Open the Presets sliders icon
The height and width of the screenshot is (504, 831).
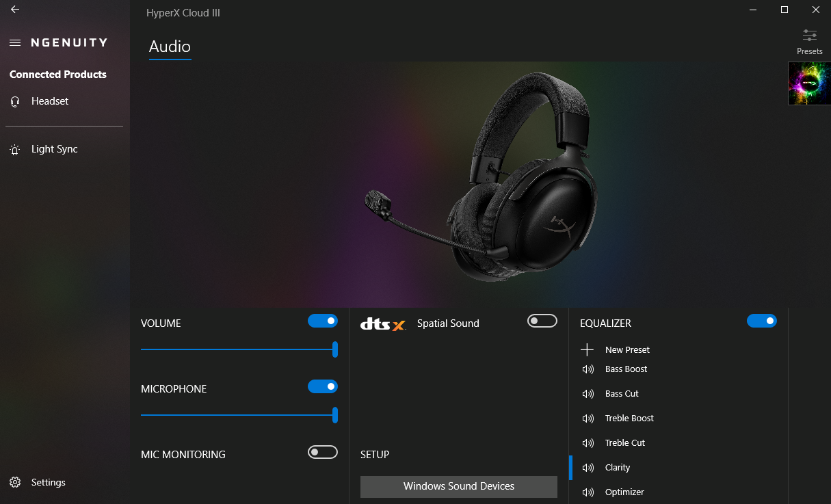coord(810,36)
